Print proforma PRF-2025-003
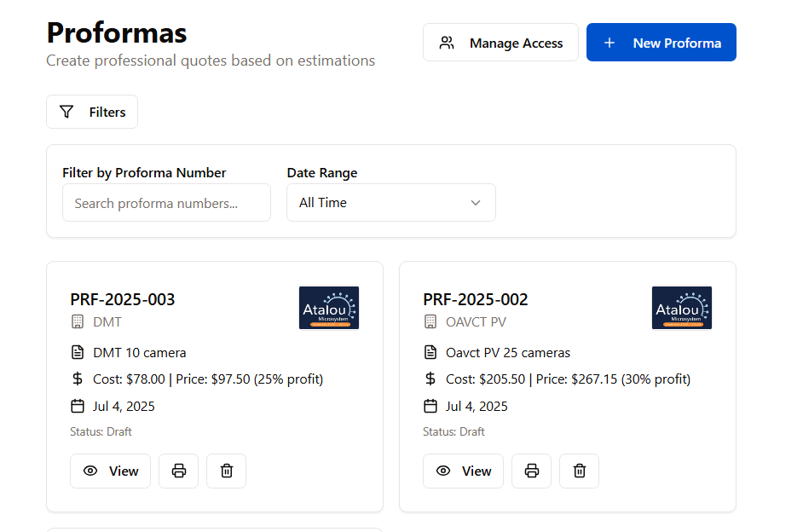Screen dimensions: 803x532 (179, 471)
